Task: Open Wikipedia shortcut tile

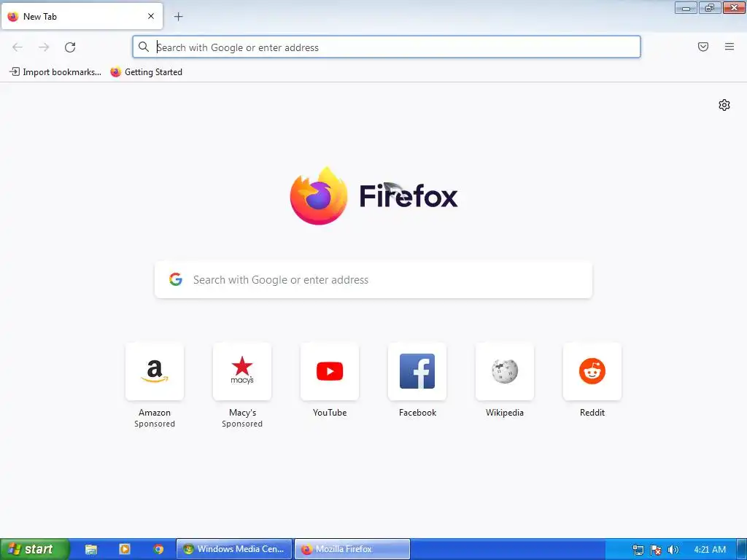Action: pos(505,371)
